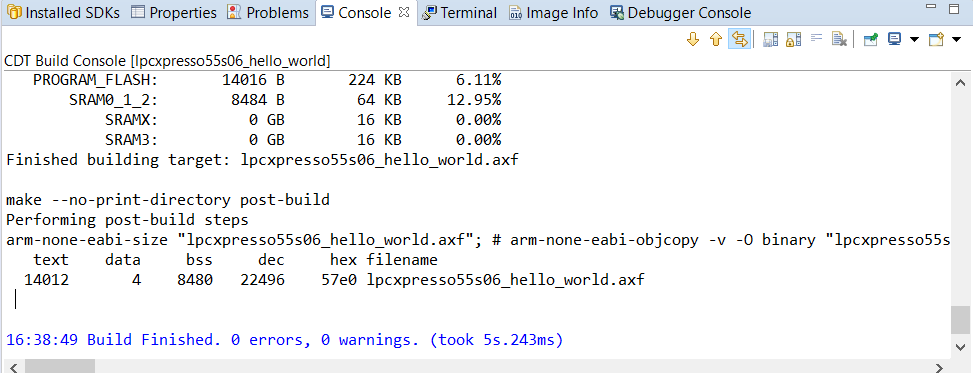Jump to next error with down arrow
The image size is (973, 374).
click(693, 40)
